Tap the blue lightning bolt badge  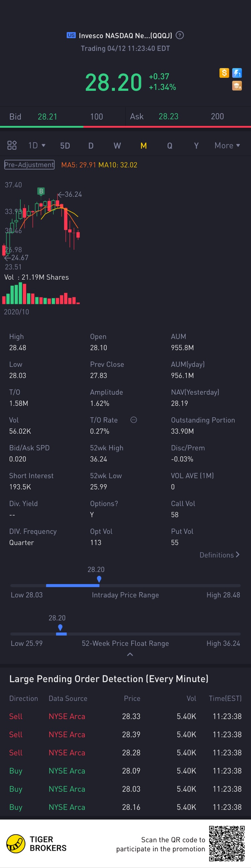click(237, 73)
